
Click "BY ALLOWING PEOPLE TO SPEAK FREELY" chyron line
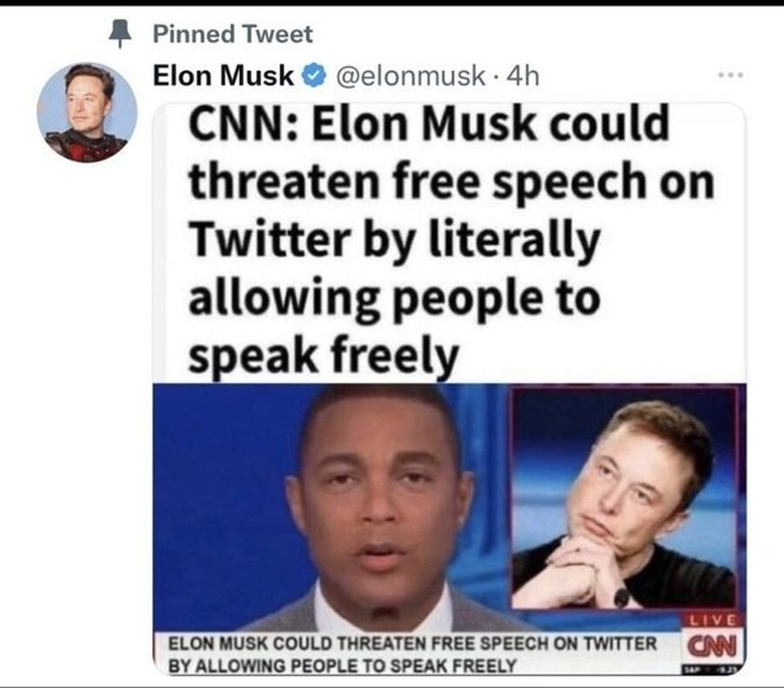point(341,664)
